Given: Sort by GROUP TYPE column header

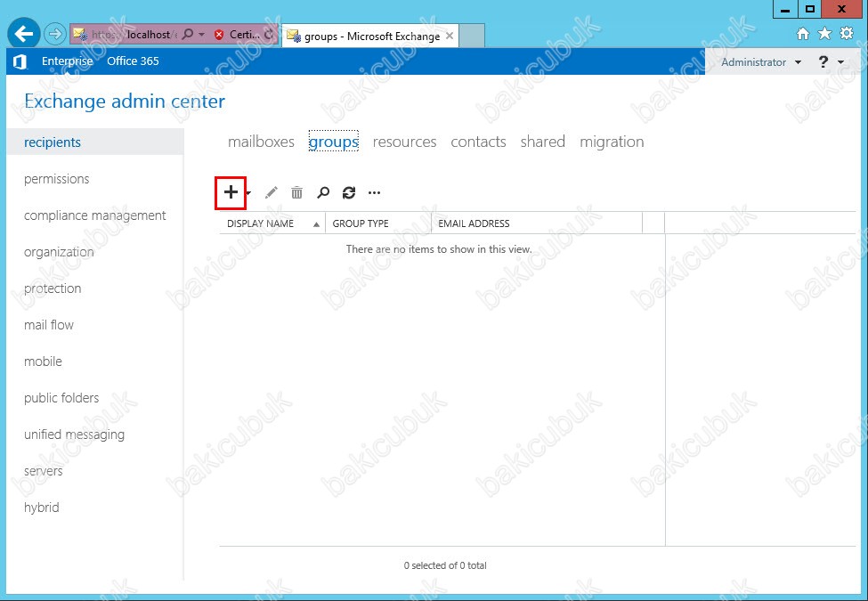Looking at the screenshot, I should click(x=378, y=223).
